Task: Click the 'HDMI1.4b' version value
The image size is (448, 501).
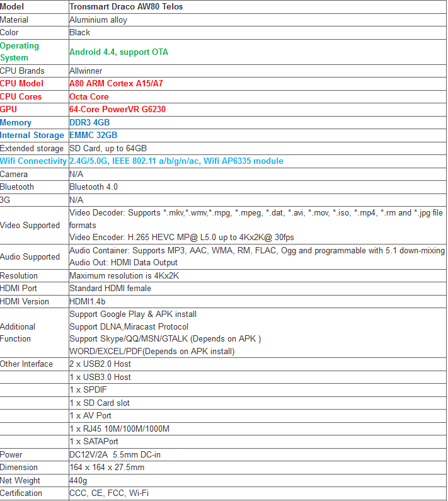Action: pos(87,302)
